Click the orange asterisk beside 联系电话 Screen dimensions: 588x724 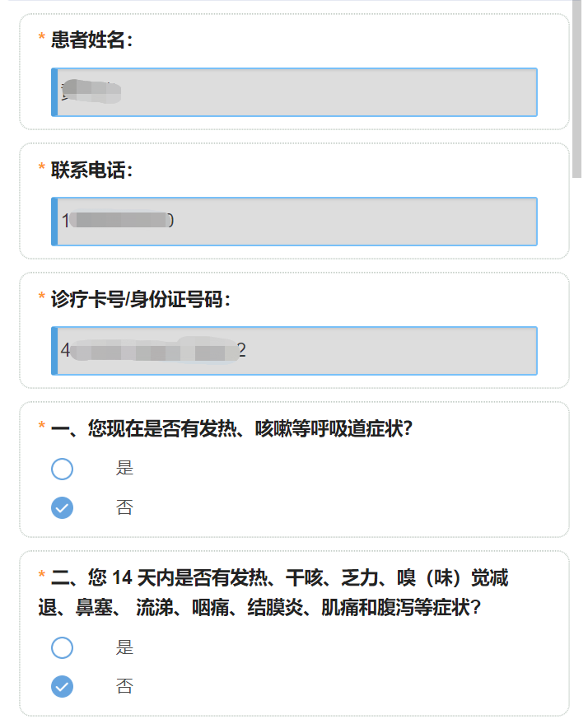click(42, 168)
